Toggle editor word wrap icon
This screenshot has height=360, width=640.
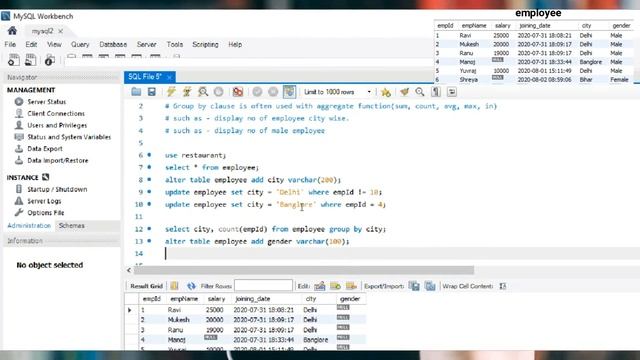452,92
